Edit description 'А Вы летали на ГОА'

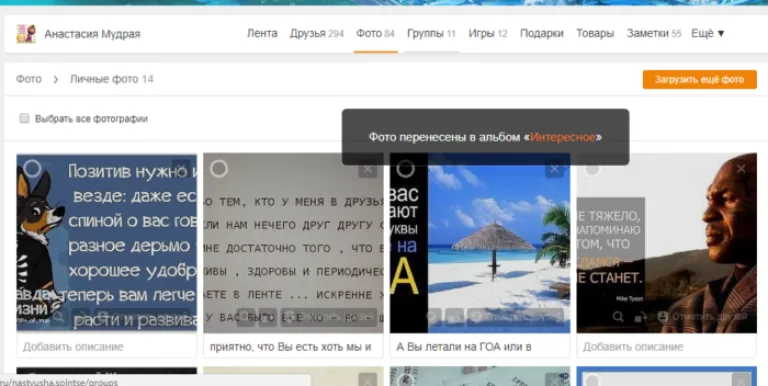(480, 347)
